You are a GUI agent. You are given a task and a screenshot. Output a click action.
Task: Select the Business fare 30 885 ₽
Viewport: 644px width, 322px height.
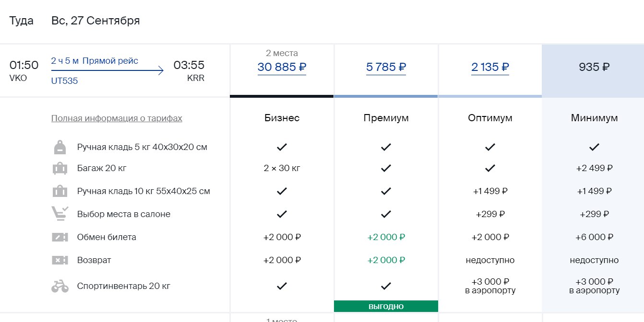[x=282, y=67]
